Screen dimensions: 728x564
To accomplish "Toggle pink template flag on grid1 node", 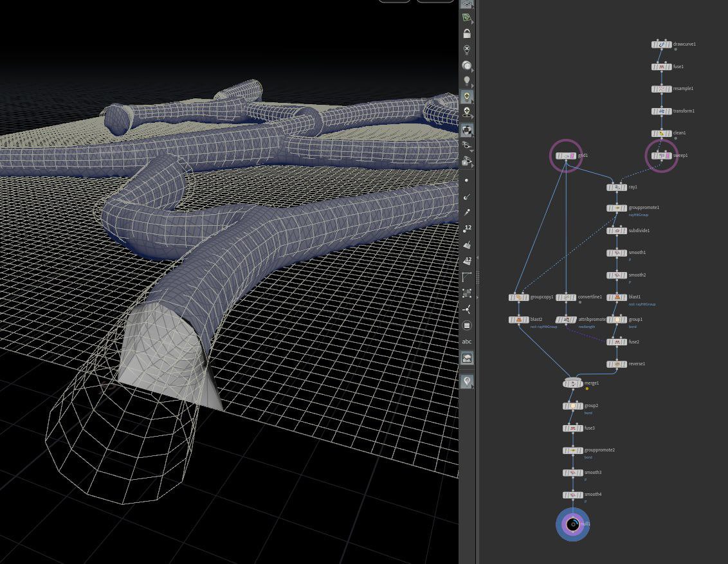I will pos(573,156).
